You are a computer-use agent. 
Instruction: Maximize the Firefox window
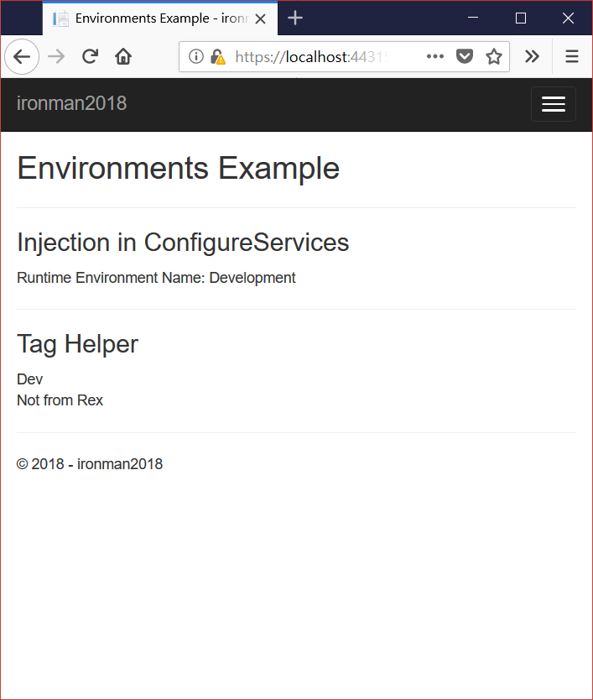point(521,18)
